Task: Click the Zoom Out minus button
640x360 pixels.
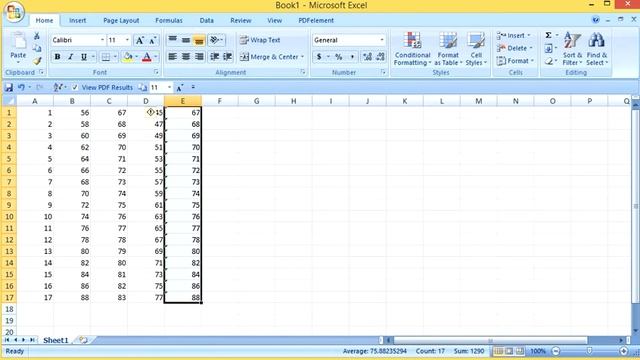Action: tap(556, 351)
